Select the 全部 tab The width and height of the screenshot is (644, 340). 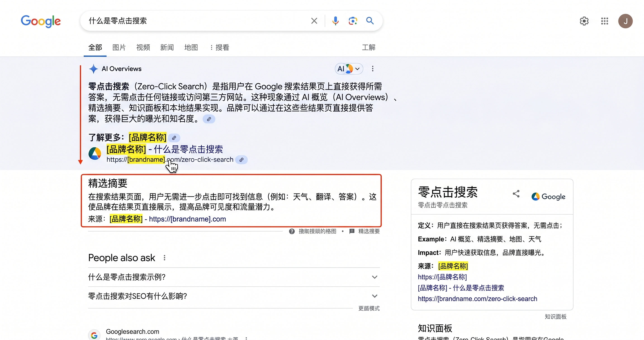tap(95, 47)
